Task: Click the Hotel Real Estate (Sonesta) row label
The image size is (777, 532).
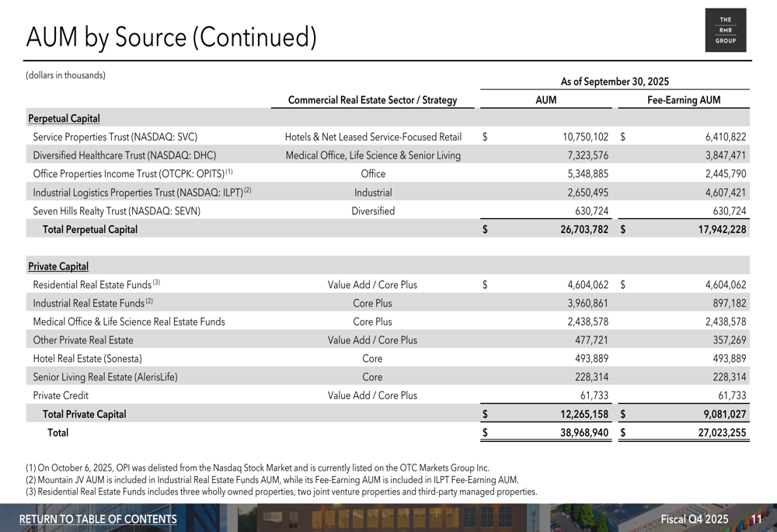Action: point(87,359)
